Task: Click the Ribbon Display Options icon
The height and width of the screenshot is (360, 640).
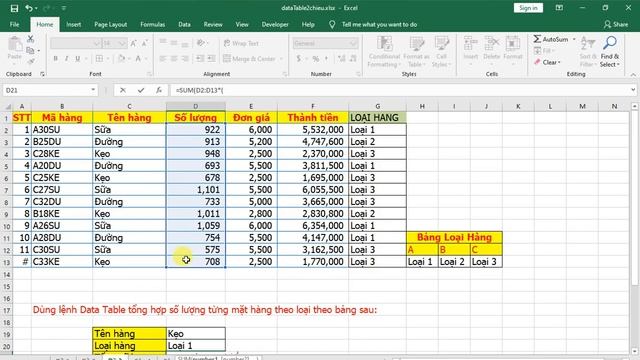Action: click(x=559, y=8)
